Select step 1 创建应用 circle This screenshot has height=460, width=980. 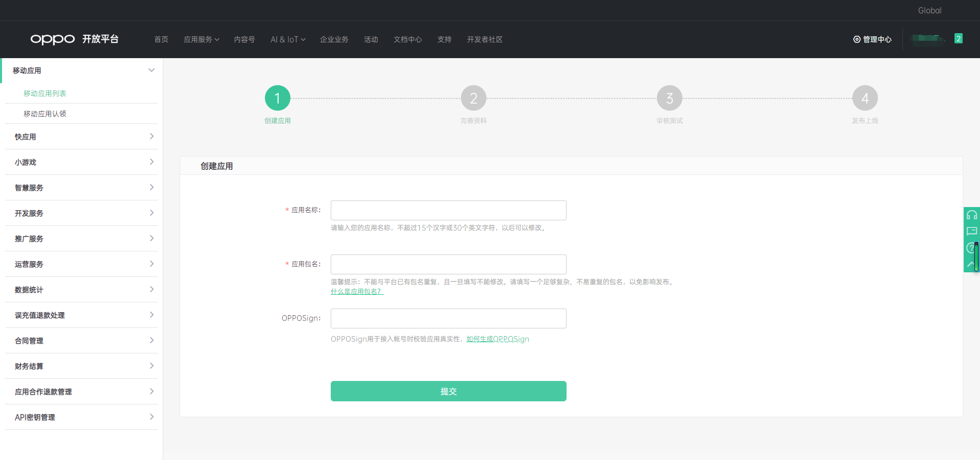[x=278, y=98]
